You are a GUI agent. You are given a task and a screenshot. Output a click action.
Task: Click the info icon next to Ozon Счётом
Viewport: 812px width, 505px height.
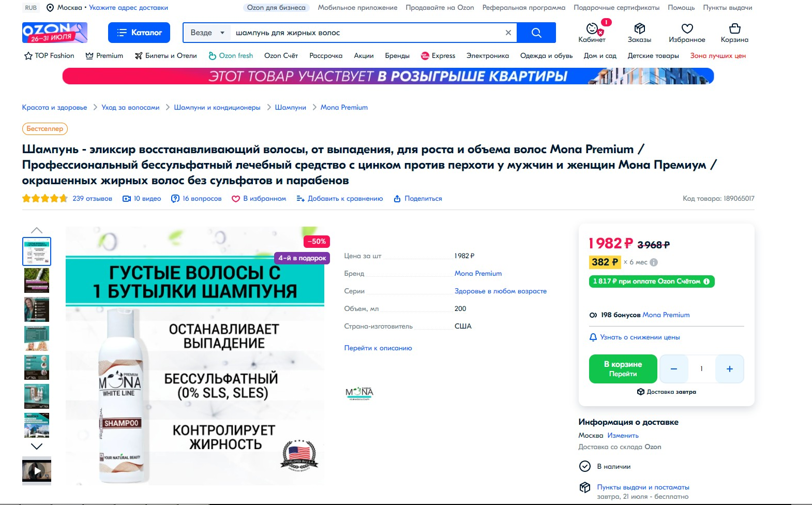(x=706, y=281)
